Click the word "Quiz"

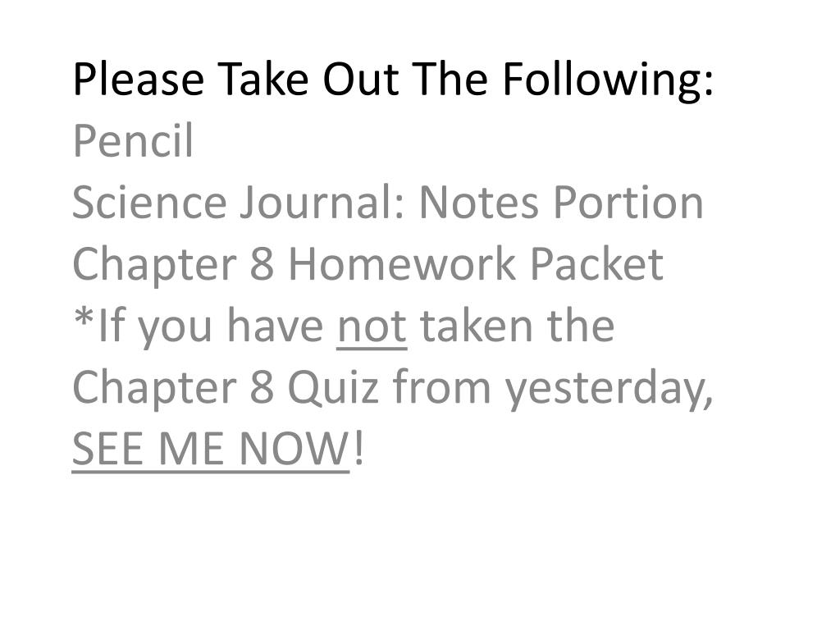pos(333,388)
